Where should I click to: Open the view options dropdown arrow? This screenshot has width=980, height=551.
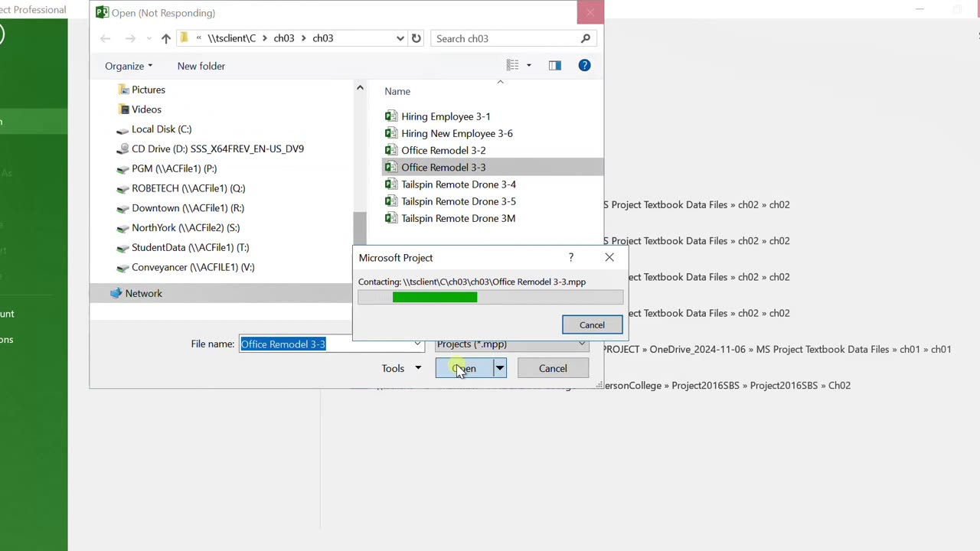[528, 66]
